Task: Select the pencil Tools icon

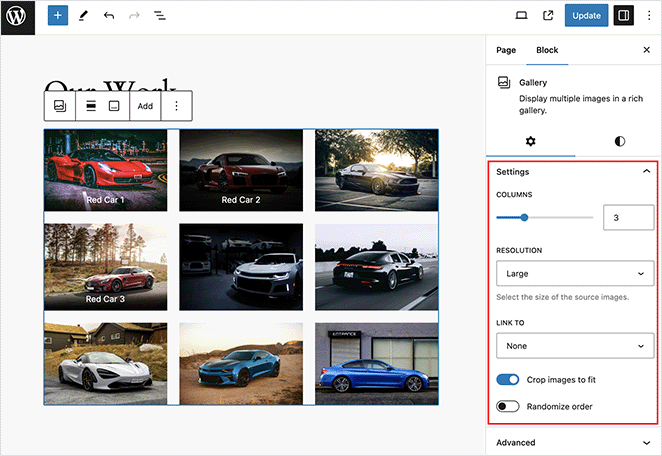Action: tap(83, 16)
